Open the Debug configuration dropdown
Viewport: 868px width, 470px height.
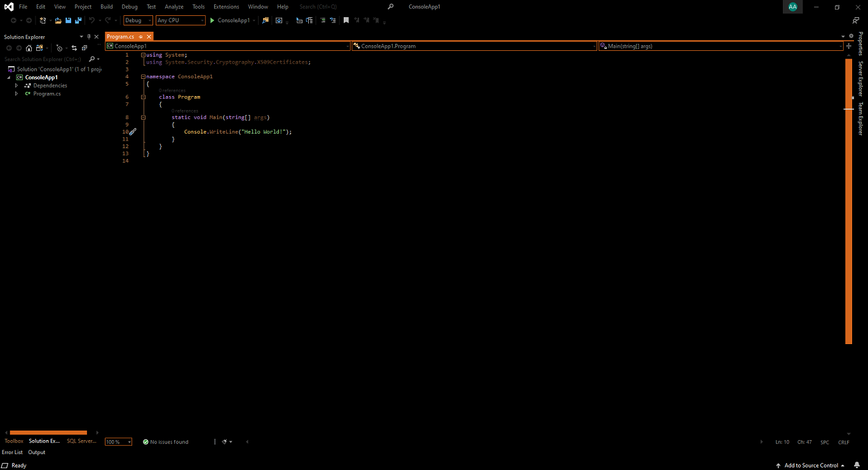[138, 20]
